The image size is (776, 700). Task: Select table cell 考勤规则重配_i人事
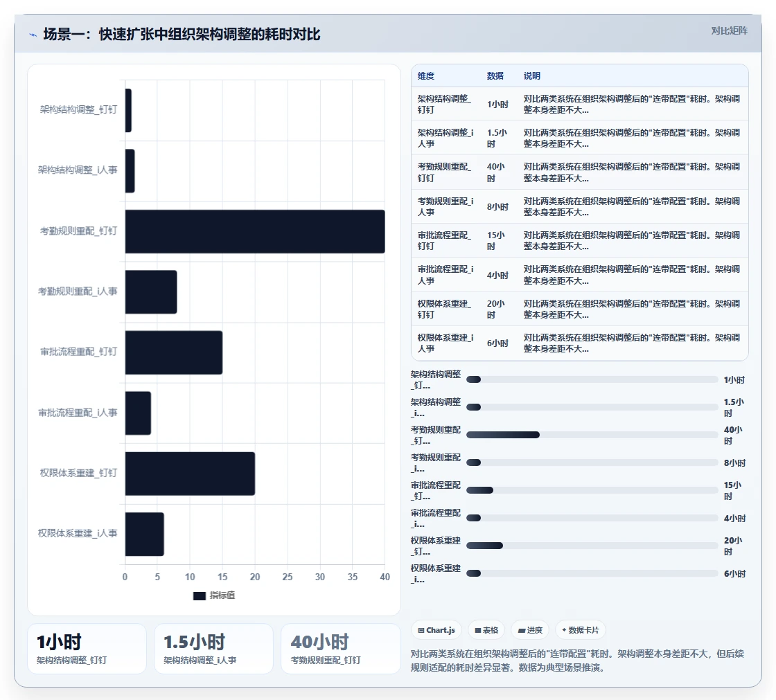click(446, 207)
